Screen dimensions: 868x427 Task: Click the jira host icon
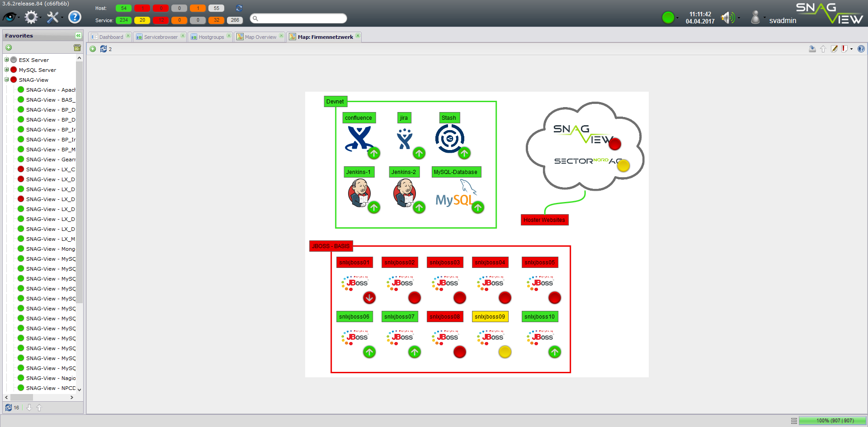405,139
